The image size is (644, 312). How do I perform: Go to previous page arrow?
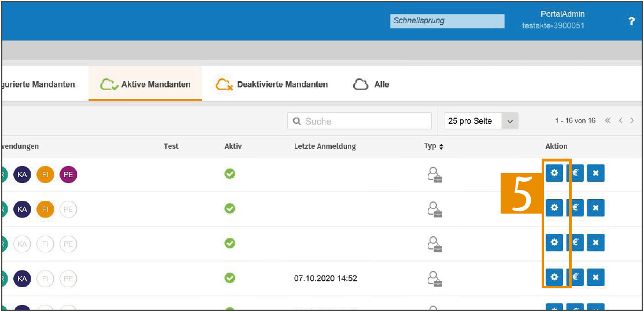(x=621, y=120)
